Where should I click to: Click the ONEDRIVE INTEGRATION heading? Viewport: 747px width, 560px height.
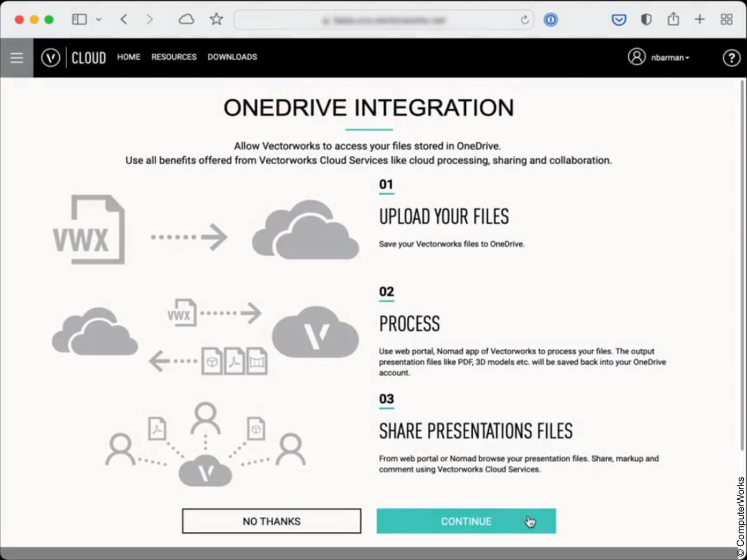point(369,108)
